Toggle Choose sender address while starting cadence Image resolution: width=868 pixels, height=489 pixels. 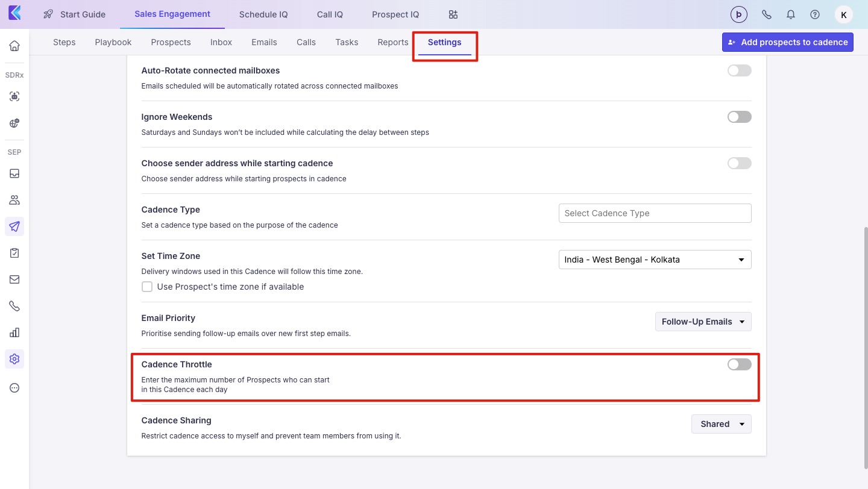pos(740,163)
